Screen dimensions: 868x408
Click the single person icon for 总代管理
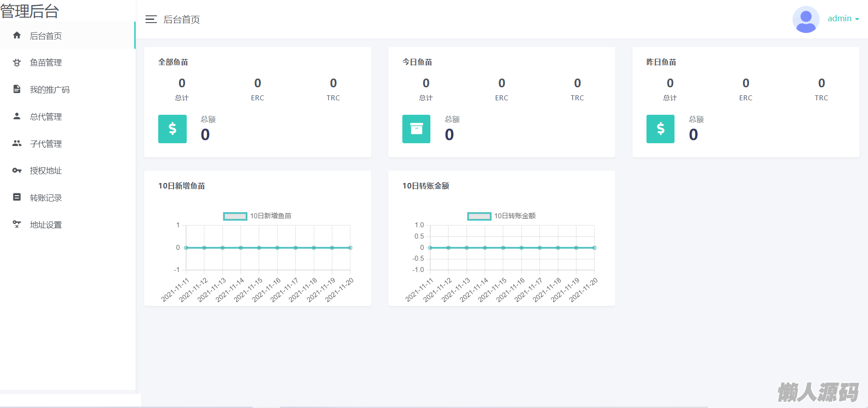coord(17,116)
